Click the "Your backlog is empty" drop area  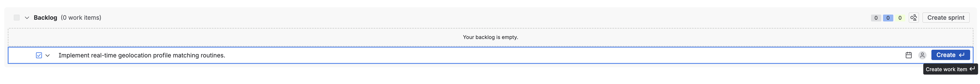(x=490, y=37)
